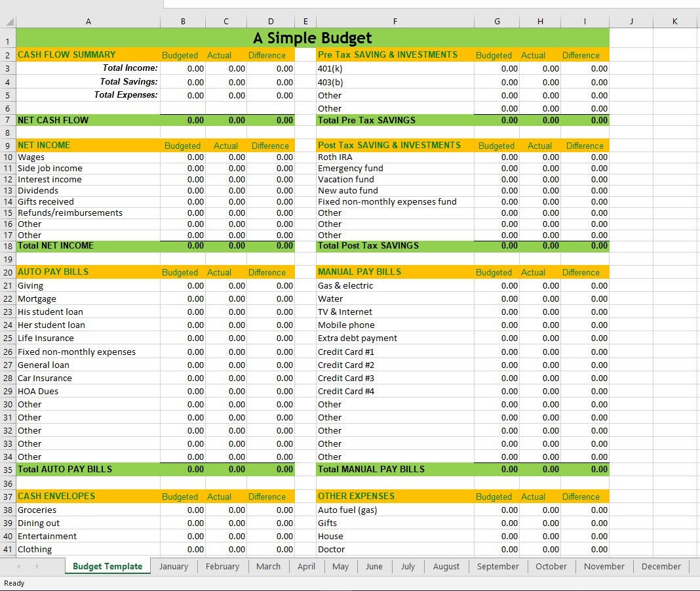This screenshot has width=700, height=591.
Task: Click the 'New auto fund' cell
Action: [395, 191]
